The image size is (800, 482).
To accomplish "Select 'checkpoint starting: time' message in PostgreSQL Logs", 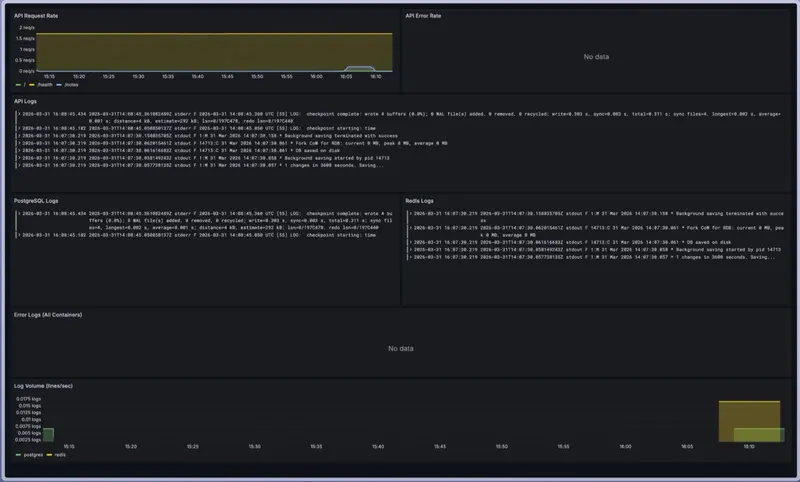I will point(341,235).
